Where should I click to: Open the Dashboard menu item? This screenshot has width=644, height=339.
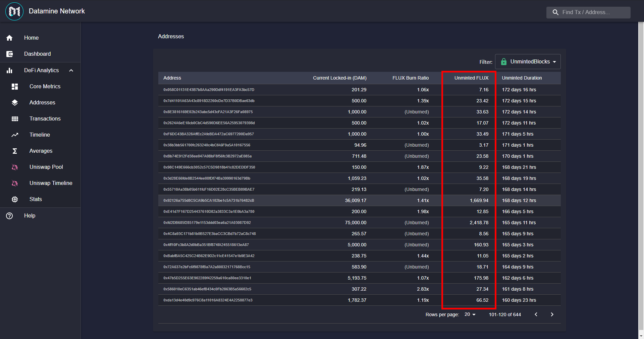click(40, 54)
